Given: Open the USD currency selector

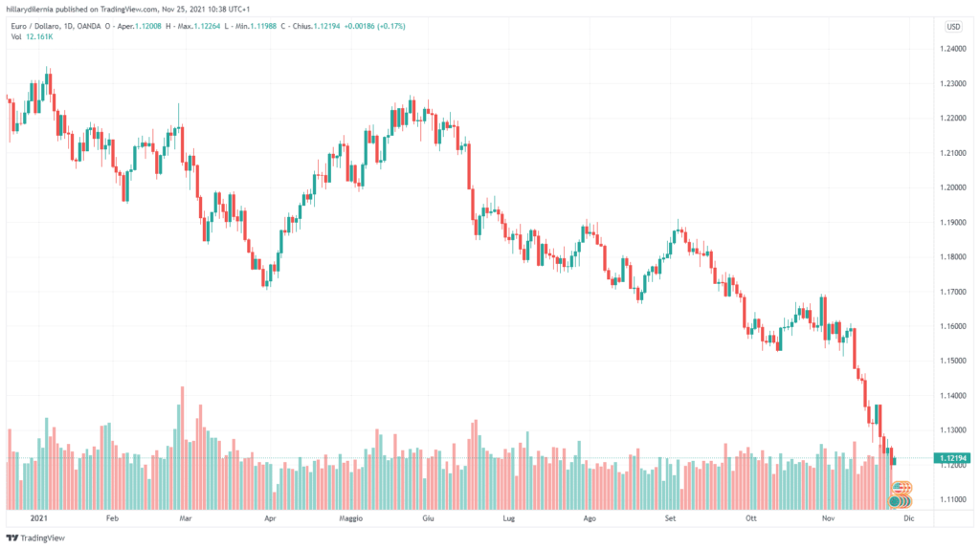Looking at the screenshot, I should click(x=952, y=26).
